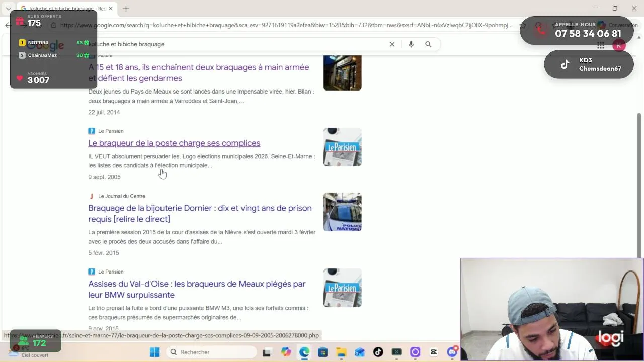Screen dimensions: 644x362
Task: Click the storefront thumbnail of first result
Action: click(x=342, y=73)
